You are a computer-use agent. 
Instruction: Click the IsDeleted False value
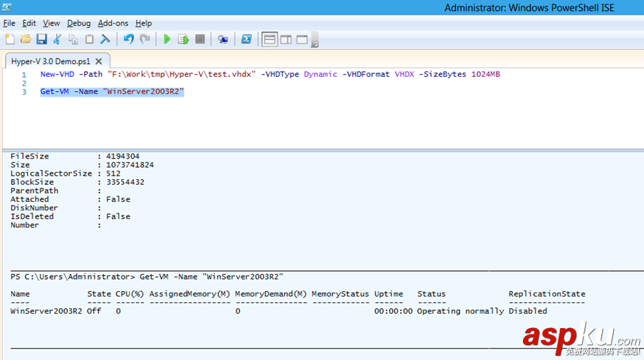click(118, 216)
